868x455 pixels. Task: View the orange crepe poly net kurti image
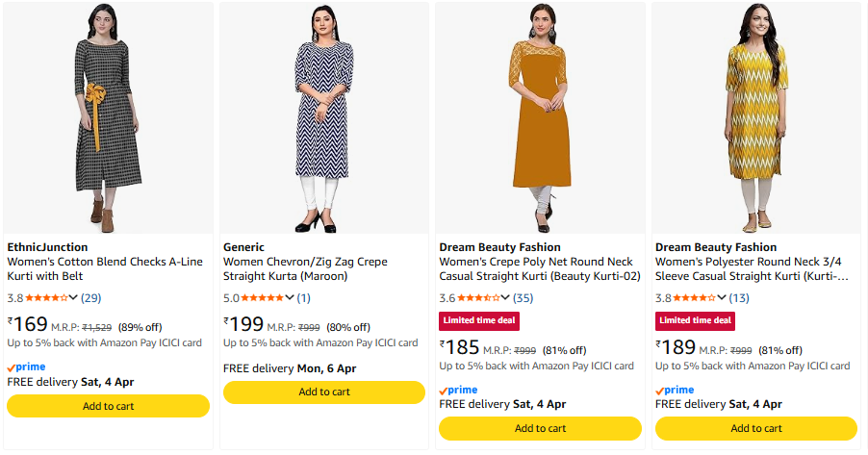540,117
